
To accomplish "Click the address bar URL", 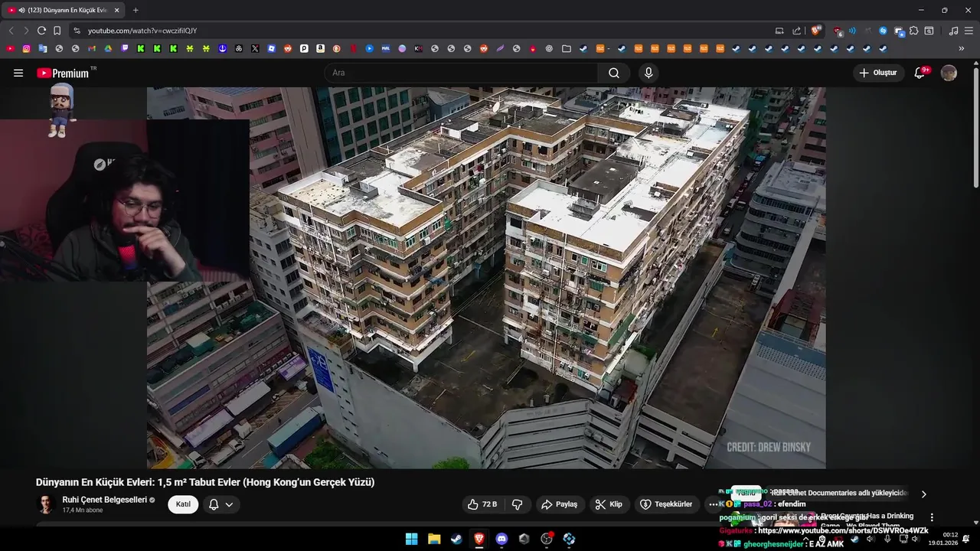I will coord(142,31).
